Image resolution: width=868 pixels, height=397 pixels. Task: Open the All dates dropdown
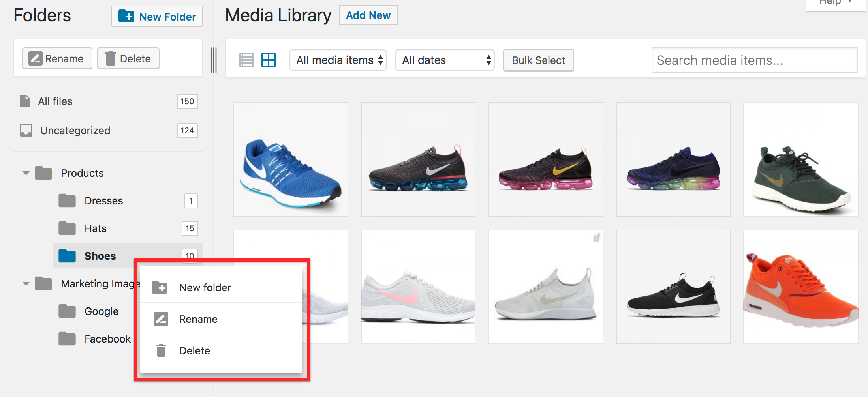[x=445, y=60]
